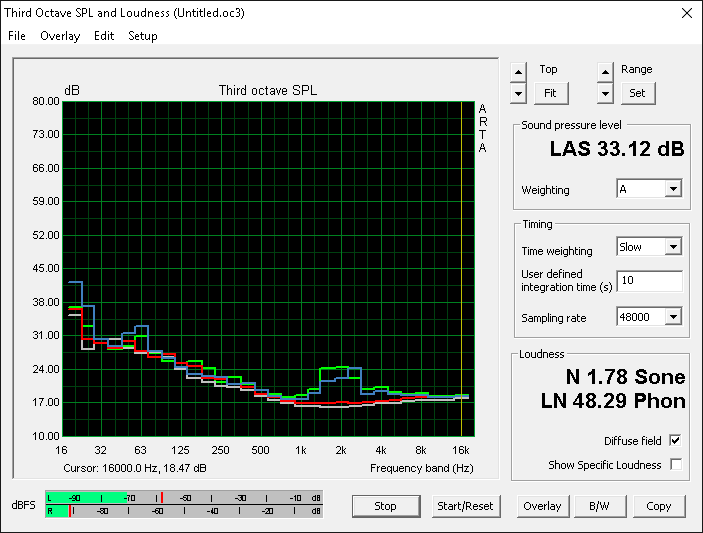Screen dimensions: 703x533
Task: Click the 80.00 dB axis label
Action: click(46, 101)
